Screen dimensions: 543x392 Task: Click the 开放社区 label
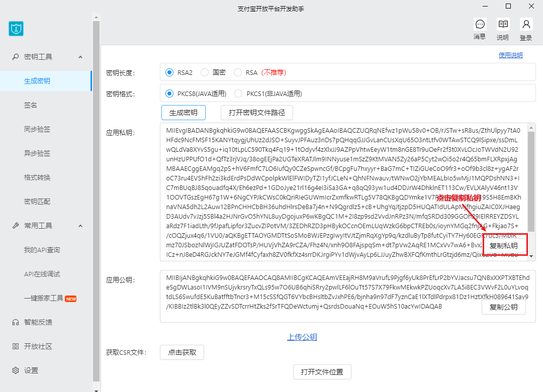click(38, 346)
